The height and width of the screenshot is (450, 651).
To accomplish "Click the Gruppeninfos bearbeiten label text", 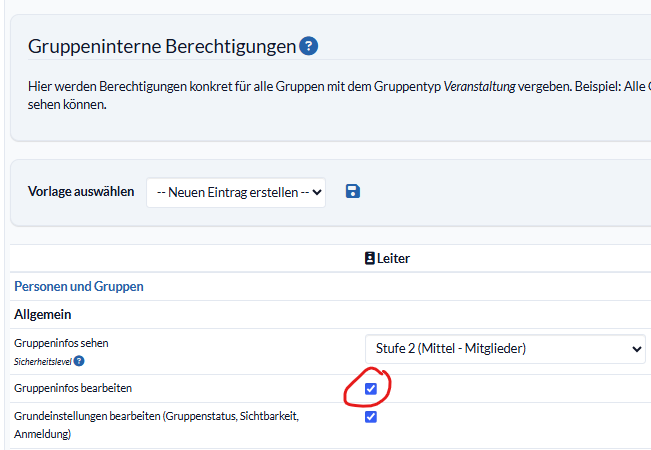I will pos(73,388).
